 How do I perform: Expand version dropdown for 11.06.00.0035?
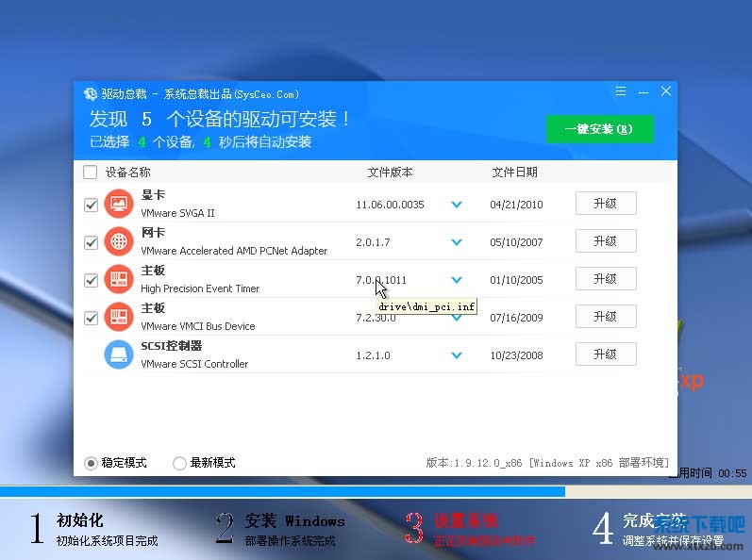click(x=457, y=205)
